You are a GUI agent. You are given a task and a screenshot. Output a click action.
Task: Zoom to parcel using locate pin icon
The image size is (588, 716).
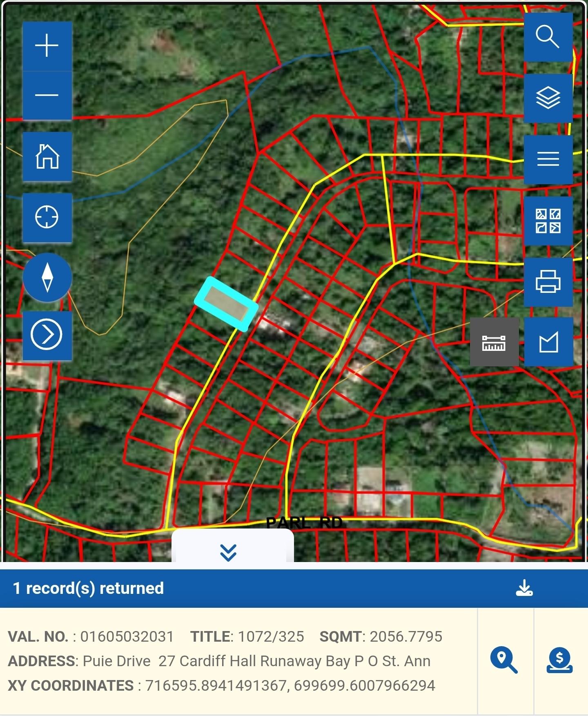click(504, 660)
